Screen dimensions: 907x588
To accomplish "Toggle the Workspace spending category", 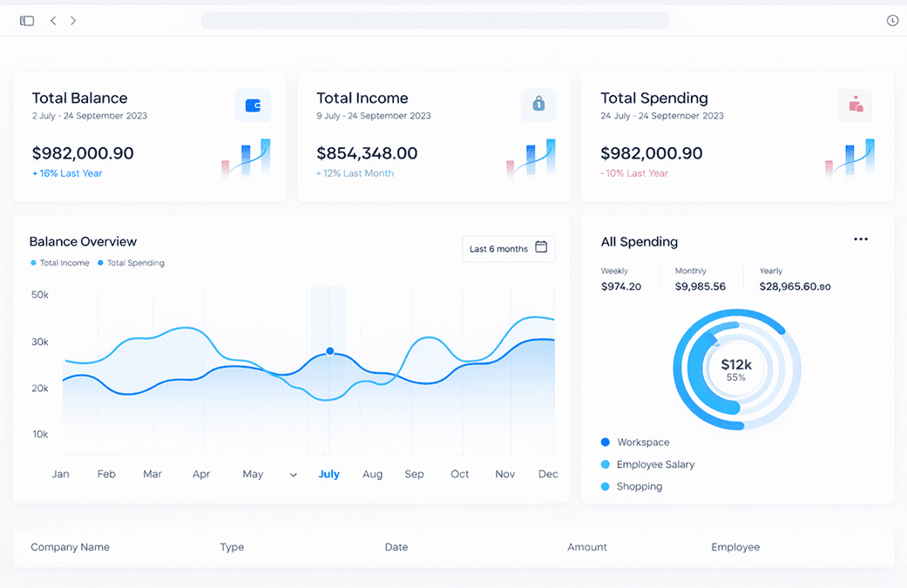I will pos(635,443).
